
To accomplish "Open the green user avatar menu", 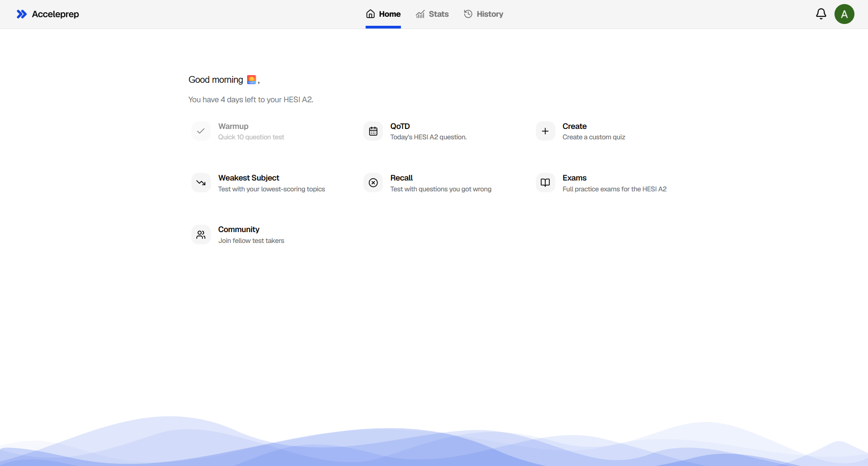I will (x=844, y=14).
